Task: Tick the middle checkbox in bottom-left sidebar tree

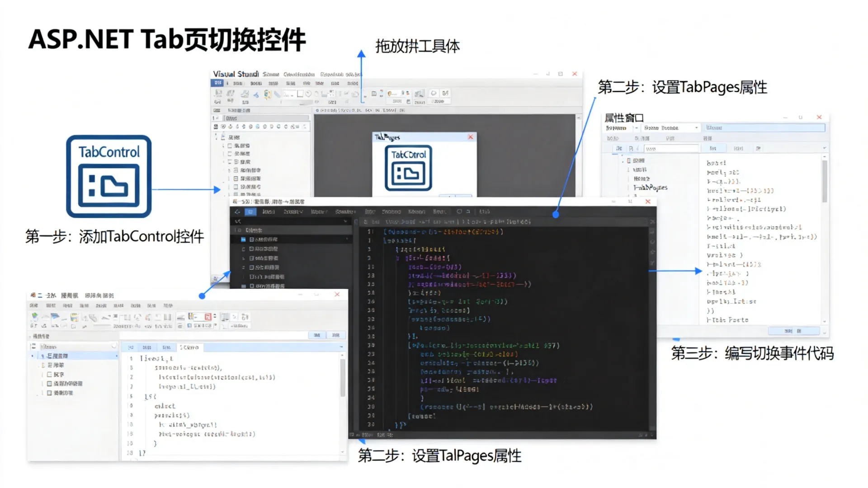Action: [x=49, y=383]
